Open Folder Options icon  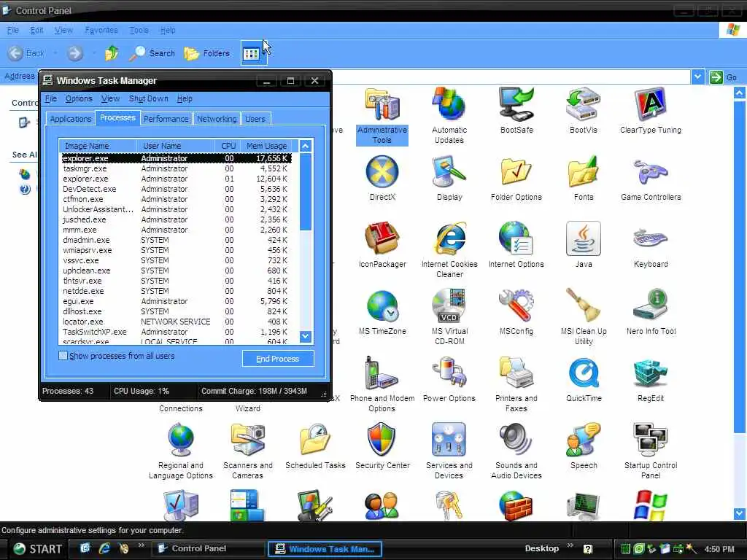pos(516,178)
